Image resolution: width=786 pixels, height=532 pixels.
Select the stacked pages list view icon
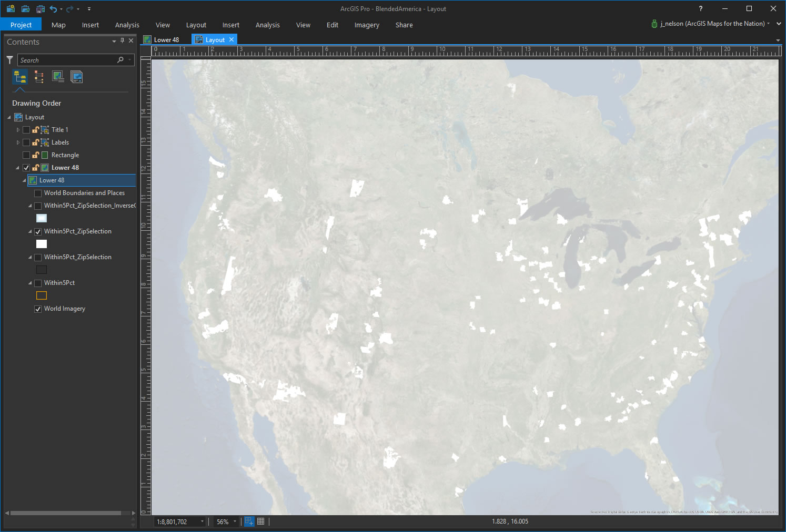76,77
